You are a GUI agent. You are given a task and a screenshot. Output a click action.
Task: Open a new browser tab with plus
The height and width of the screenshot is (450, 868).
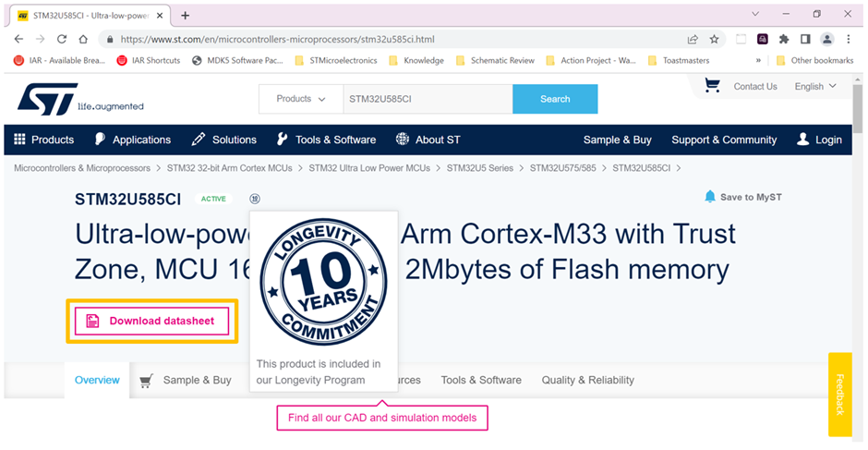click(x=185, y=16)
